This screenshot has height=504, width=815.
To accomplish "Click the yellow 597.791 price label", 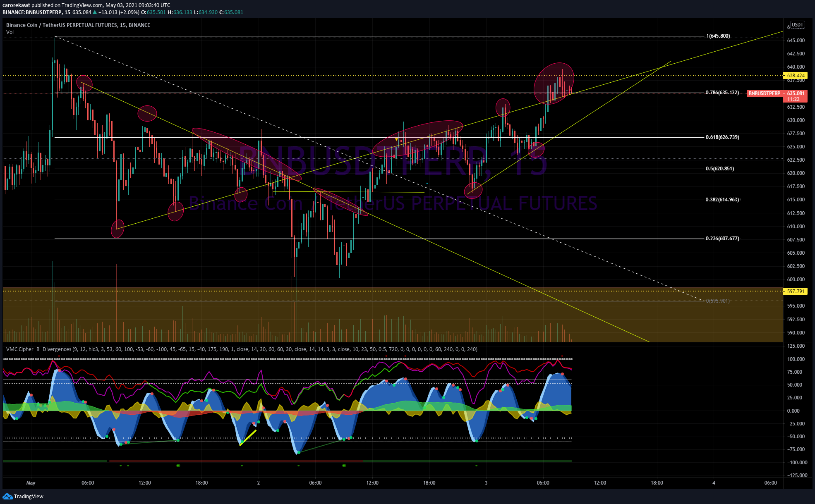I will pos(796,291).
